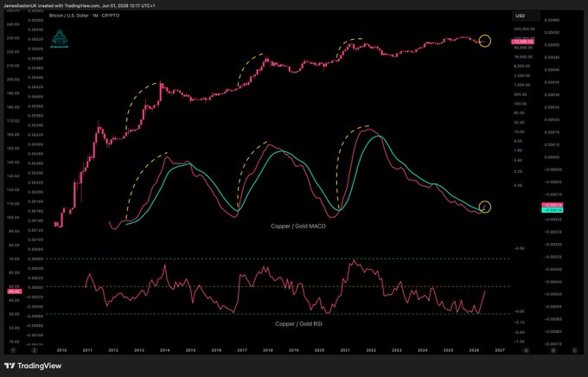Click the B scale button
The image size is (588, 377).
[x=553, y=350]
